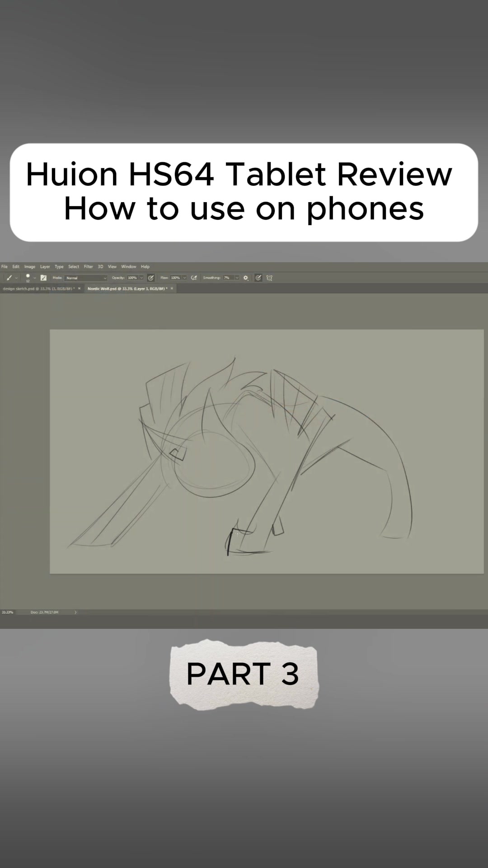This screenshot has width=488, height=868.
Task: Open the blending Mode dropdown set to Normal
Action: [86, 278]
